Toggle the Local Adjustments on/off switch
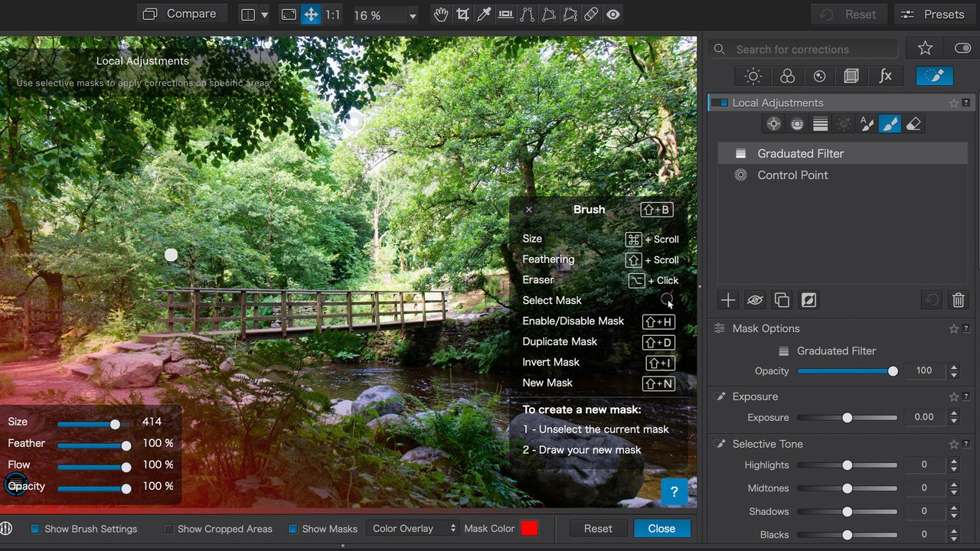 click(720, 103)
